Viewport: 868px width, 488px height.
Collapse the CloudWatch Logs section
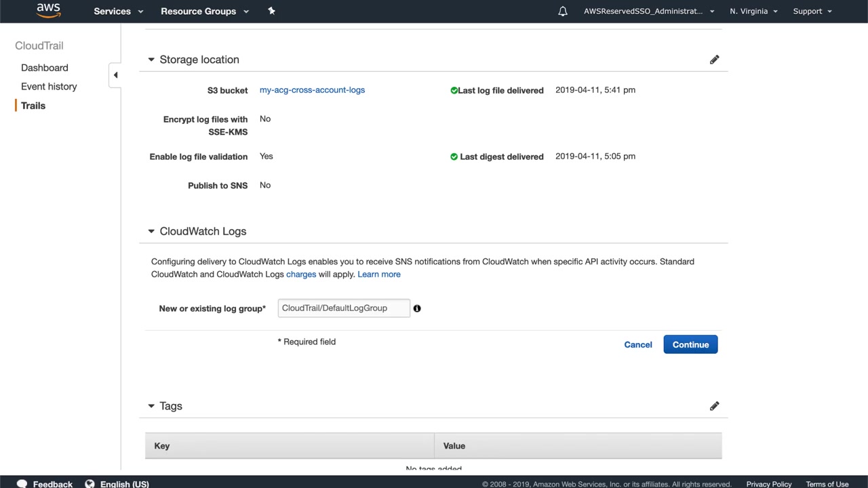coord(151,231)
